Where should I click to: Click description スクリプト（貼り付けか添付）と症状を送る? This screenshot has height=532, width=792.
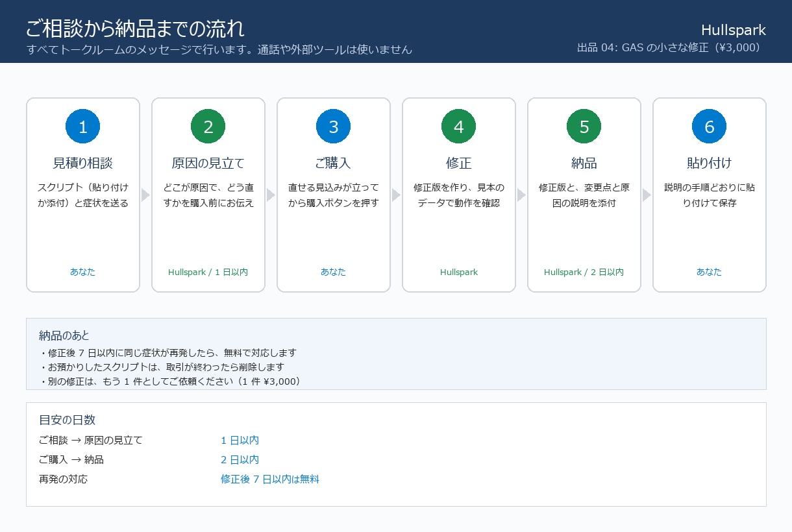83,195
